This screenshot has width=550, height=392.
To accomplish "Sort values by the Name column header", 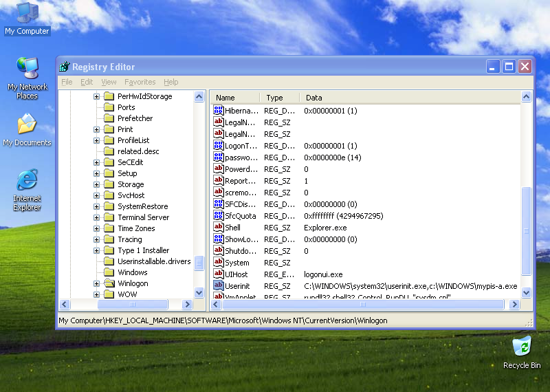I will [235, 98].
